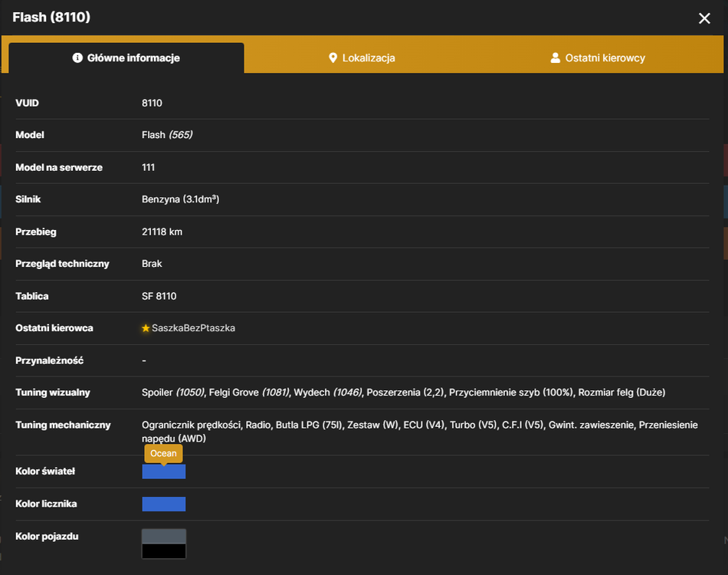This screenshot has height=575, width=728.
Task: Click the Tuning wizualny parts list
Action: [403, 393]
